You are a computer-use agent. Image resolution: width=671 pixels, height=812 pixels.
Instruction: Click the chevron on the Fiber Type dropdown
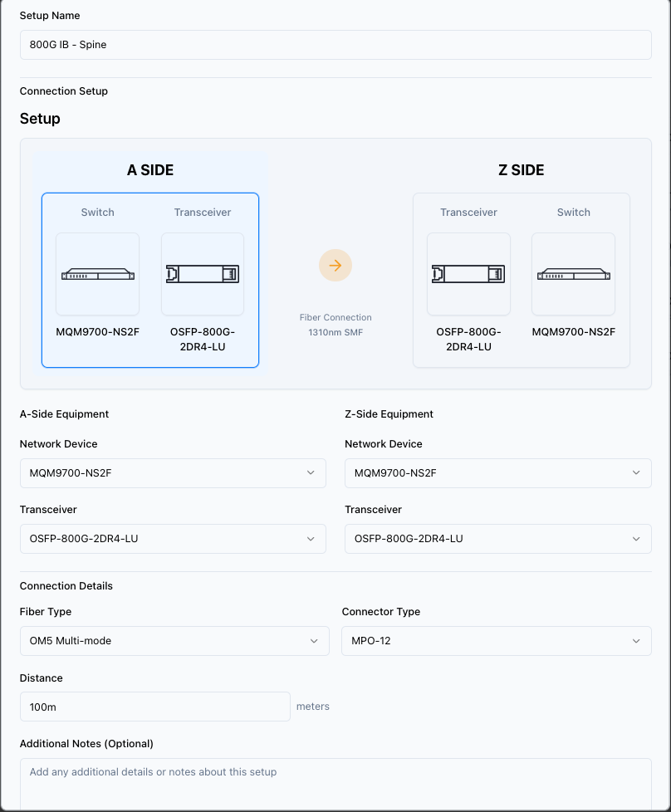click(315, 640)
